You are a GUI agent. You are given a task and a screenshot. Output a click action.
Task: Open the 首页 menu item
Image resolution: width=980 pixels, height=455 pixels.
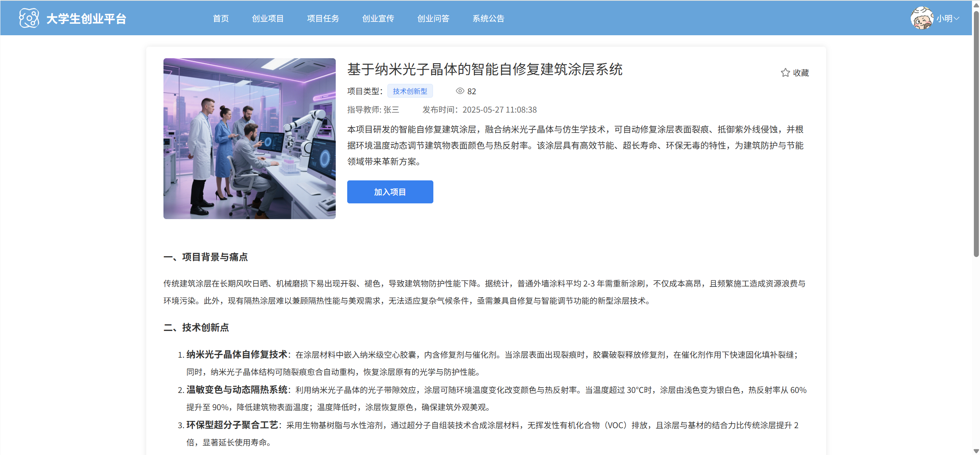[x=220, y=18]
